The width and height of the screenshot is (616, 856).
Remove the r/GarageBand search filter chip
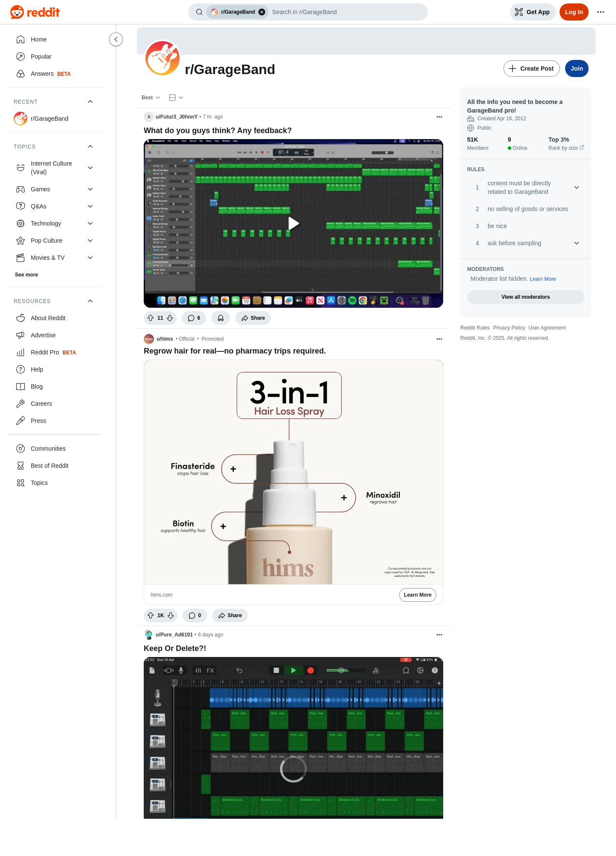coord(262,12)
